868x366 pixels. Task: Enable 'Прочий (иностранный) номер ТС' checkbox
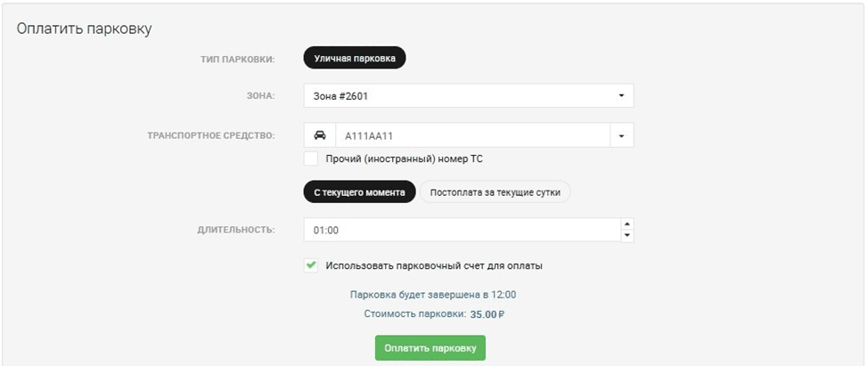pos(311,159)
